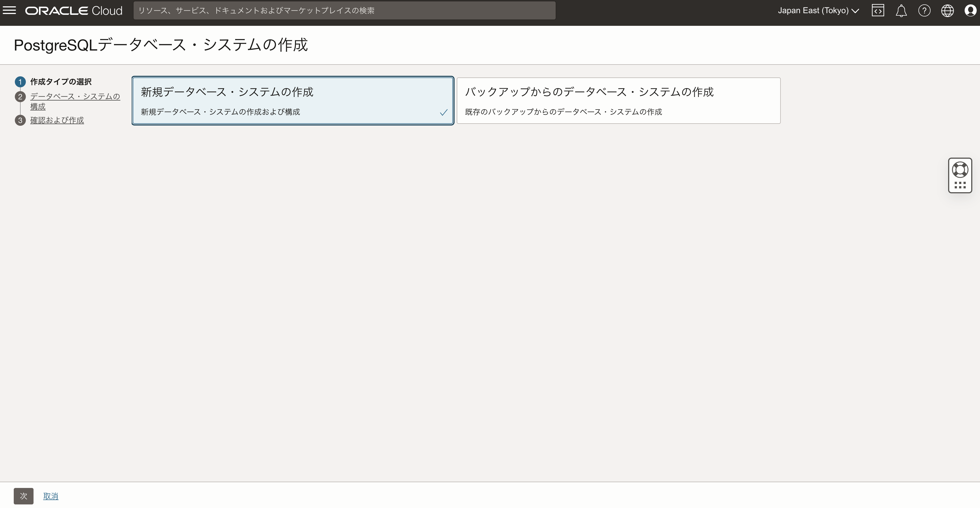Click the lifebuoy support widget icon
This screenshot has height=508, width=980.
point(960,170)
